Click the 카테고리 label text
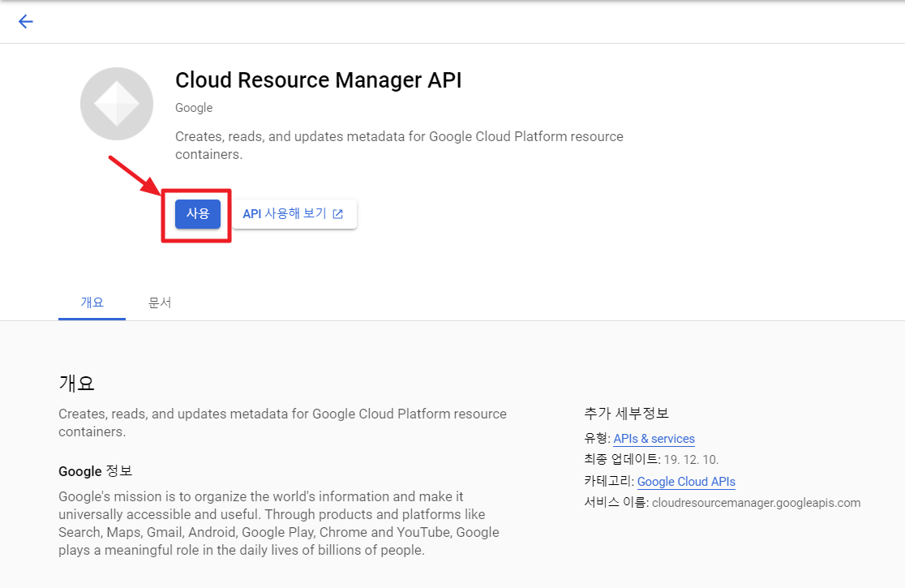 click(x=607, y=481)
